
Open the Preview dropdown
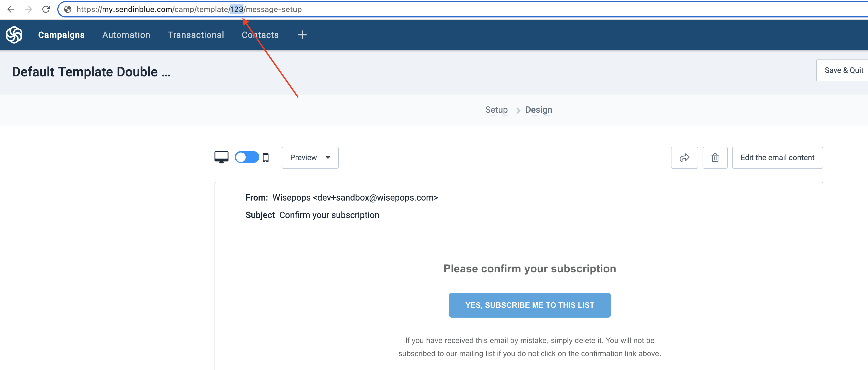click(x=310, y=158)
